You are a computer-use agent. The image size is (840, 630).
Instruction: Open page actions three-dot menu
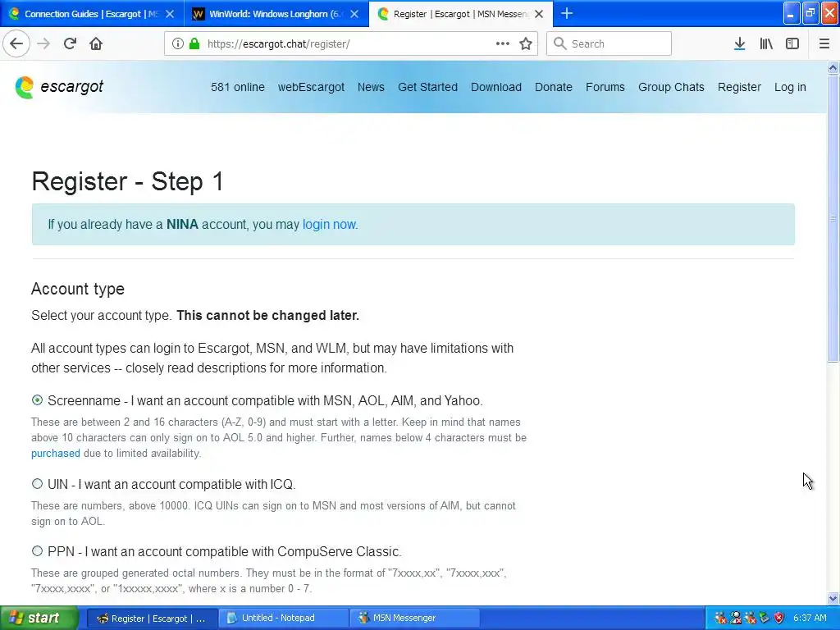click(503, 43)
